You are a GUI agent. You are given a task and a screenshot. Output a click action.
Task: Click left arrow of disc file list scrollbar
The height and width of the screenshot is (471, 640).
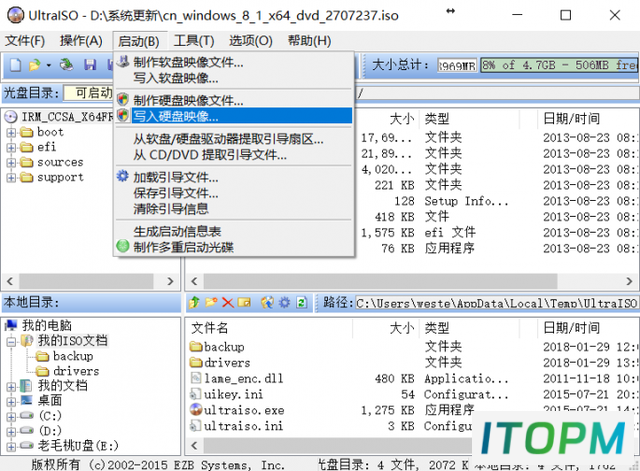pos(194,281)
